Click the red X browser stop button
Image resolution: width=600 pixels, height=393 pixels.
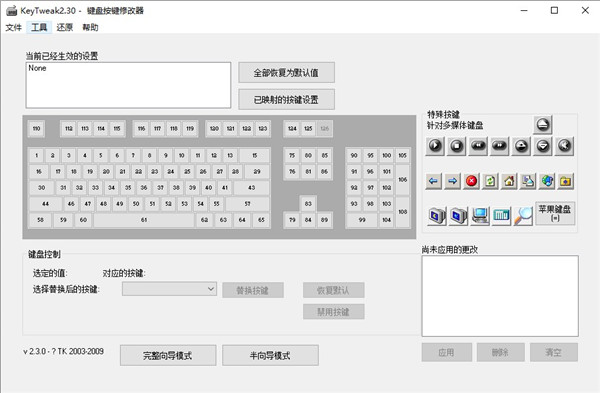[x=471, y=181]
